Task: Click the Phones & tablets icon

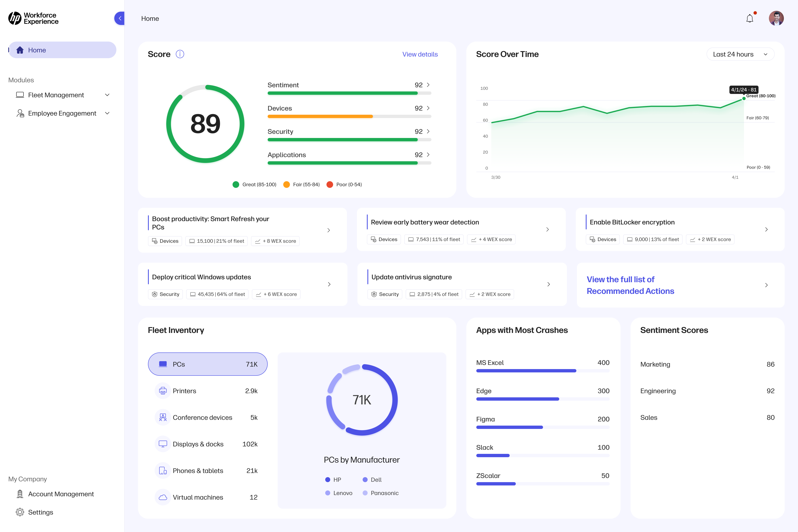Action: click(163, 470)
